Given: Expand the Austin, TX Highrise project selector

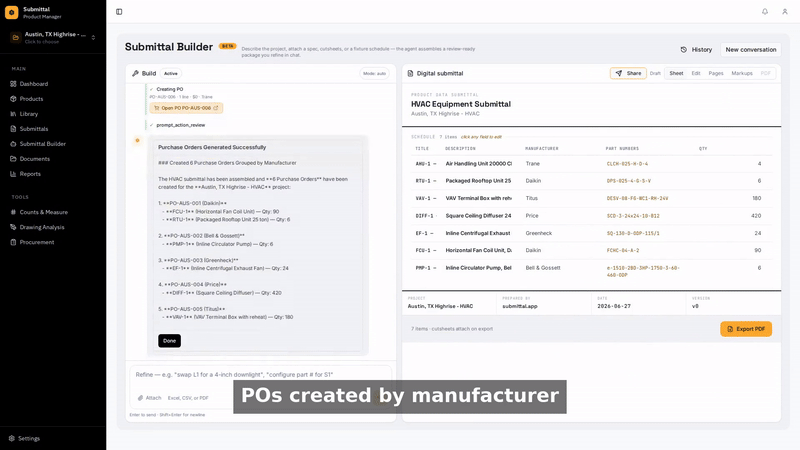Looking at the screenshot, I should coord(53,38).
